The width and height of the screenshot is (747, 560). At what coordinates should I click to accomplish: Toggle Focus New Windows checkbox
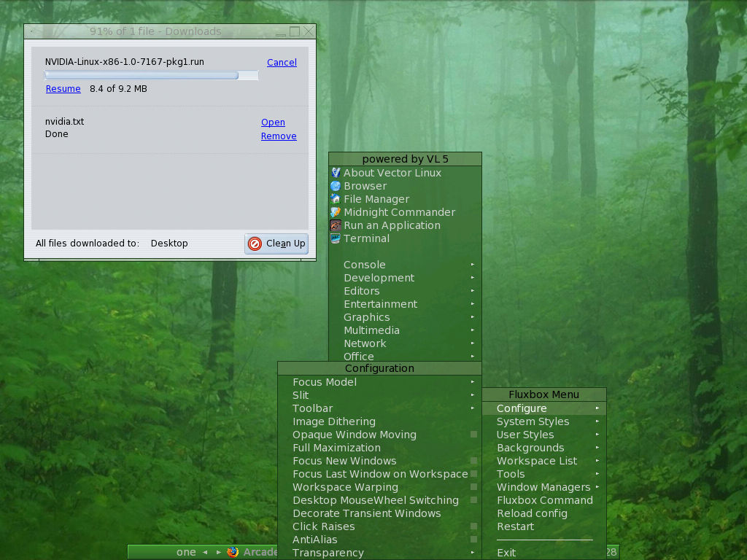coord(473,461)
